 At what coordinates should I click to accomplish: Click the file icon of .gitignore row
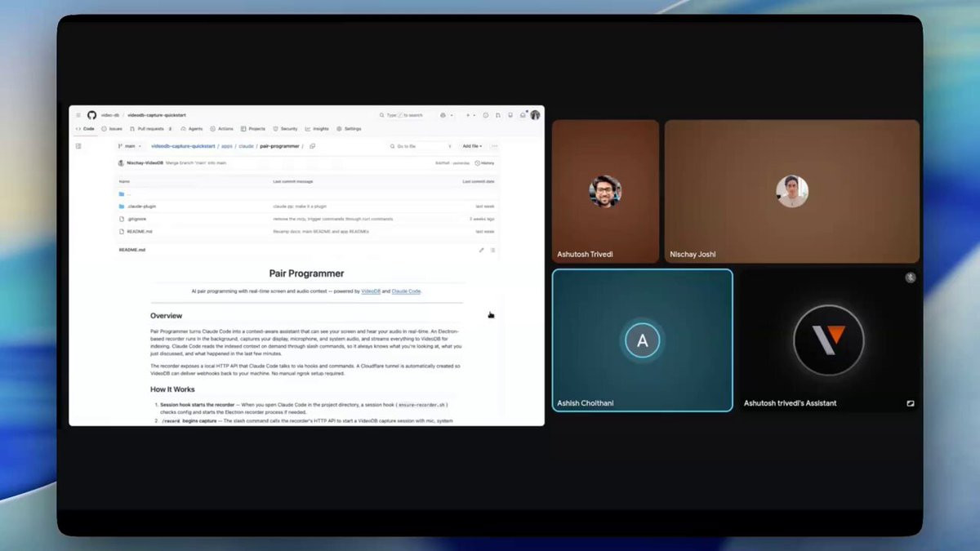pyautogui.click(x=122, y=219)
